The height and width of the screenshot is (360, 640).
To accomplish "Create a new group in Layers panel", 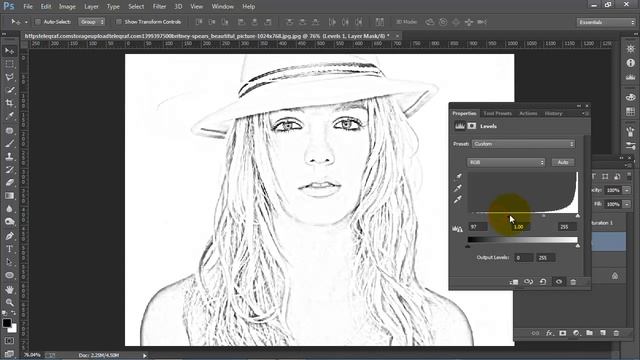I will 589,333.
